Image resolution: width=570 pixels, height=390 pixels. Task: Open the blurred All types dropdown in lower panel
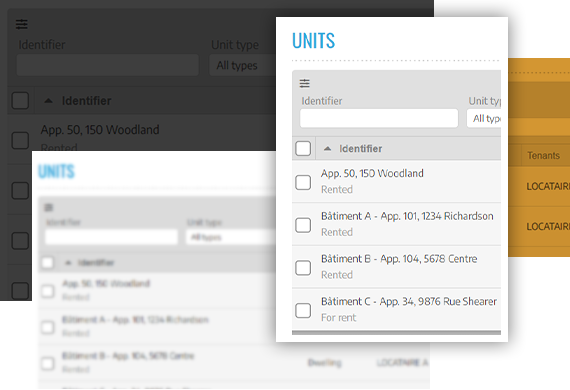click(x=230, y=237)
